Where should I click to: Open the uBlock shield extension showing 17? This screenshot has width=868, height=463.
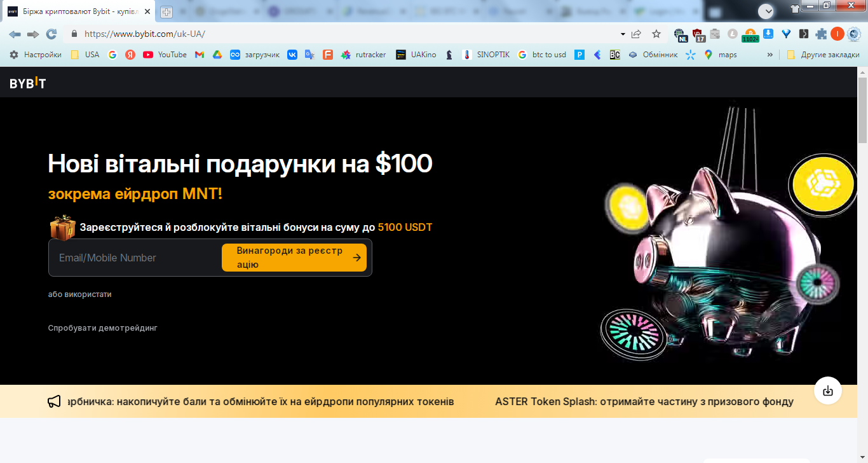pyautogui.click(x=698, y=35)
